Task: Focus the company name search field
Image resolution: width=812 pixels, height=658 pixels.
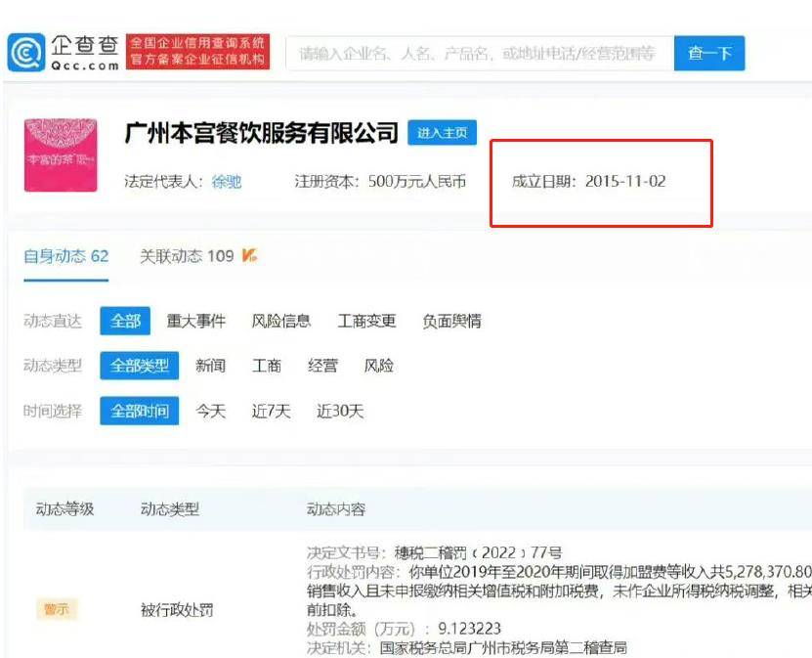Action: 480,54
